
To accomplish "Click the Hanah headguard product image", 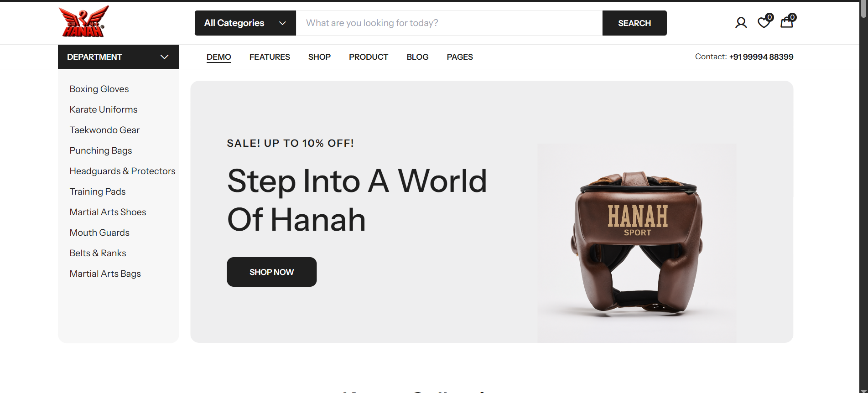I will click(x=637, y=243).
